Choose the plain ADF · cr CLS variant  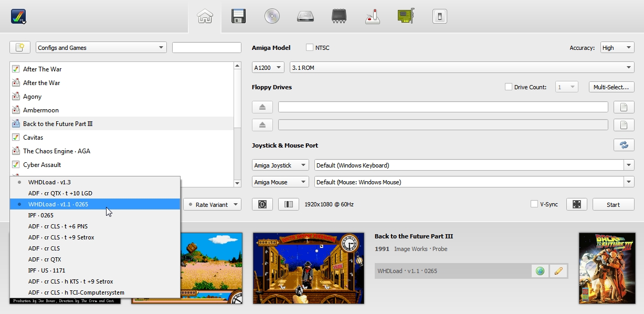95,248
